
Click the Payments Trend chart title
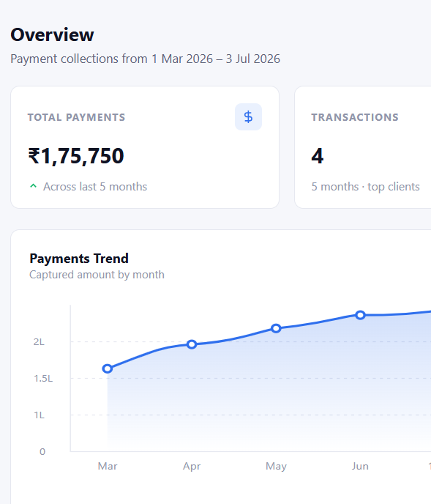(79, 259)
